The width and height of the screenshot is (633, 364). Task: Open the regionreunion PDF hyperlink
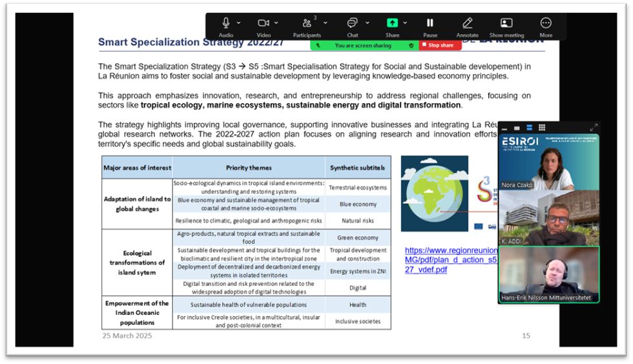(x=451, y=260)
